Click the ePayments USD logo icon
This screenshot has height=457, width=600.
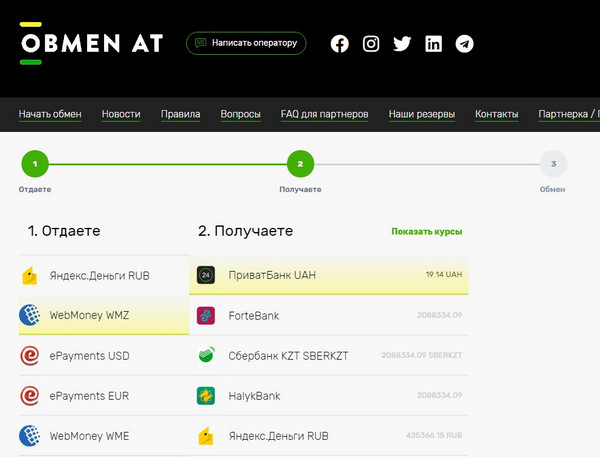point(29,356)
